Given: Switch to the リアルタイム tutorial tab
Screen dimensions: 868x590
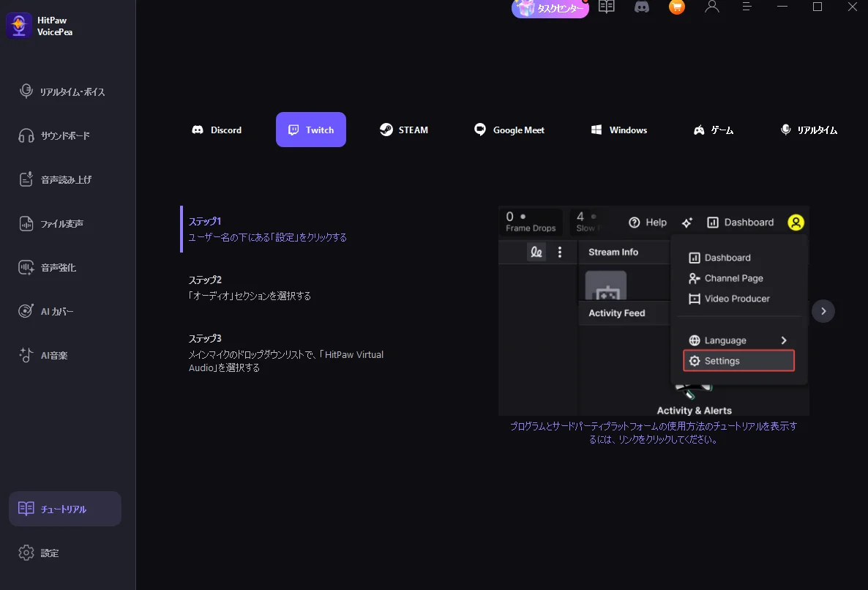Looking at the screenshot, I should (809, 130).
